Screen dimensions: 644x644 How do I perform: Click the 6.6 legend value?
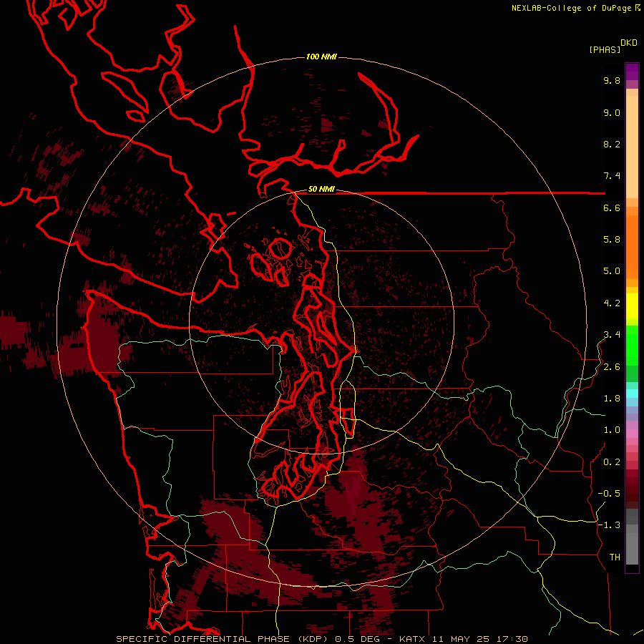coord(612,208)
